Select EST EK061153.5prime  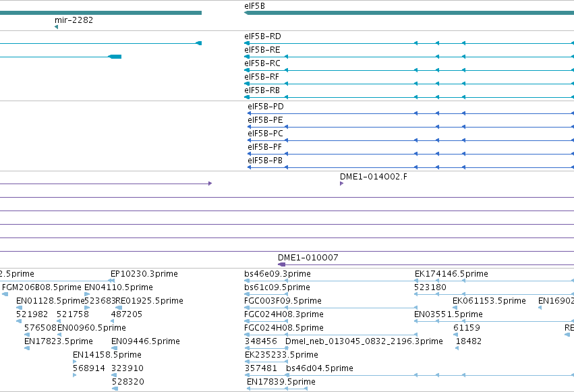[489, 301]
